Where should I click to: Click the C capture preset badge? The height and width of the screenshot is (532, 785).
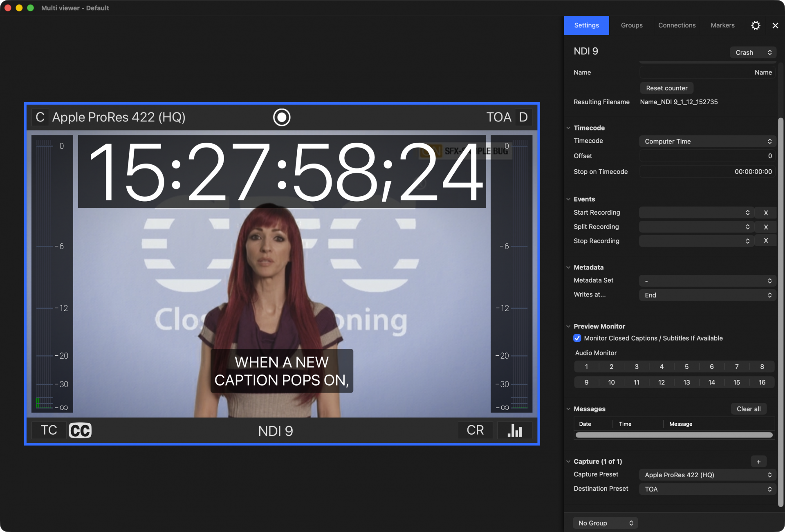[40, 117]
